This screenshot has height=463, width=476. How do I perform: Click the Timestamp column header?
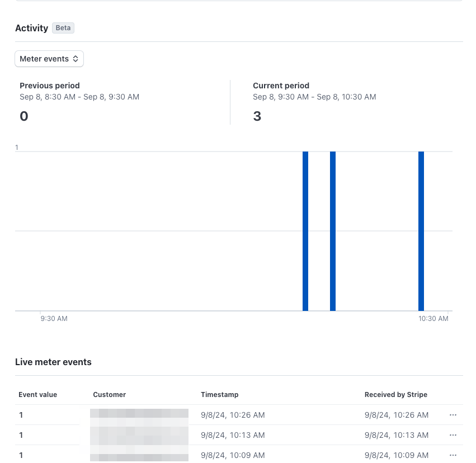click(x=220, y=395)
